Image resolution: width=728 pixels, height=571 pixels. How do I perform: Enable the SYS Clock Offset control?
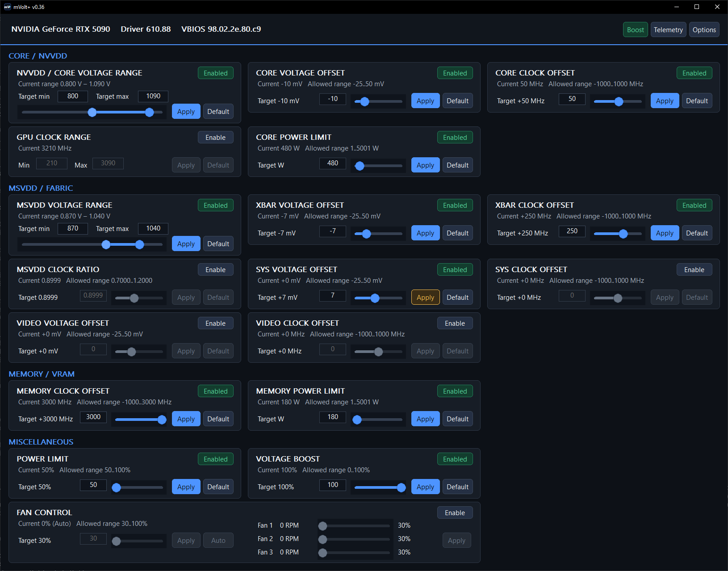point(694,270)
